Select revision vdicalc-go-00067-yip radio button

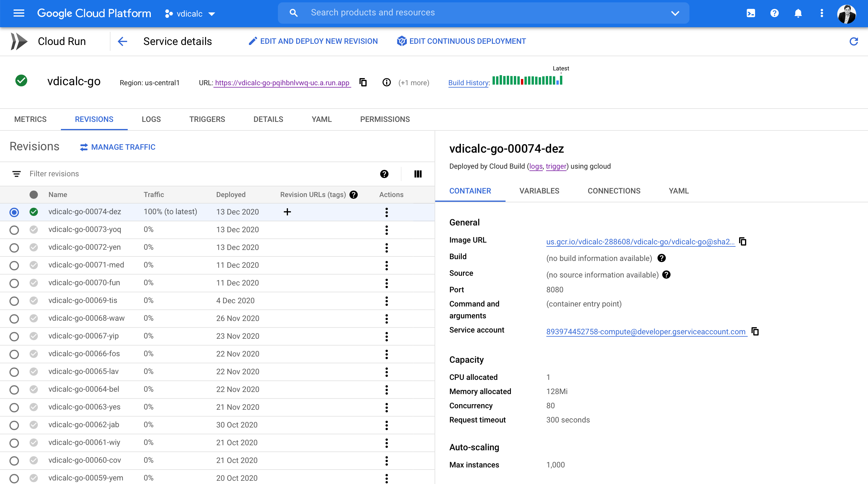coord(14,337)
